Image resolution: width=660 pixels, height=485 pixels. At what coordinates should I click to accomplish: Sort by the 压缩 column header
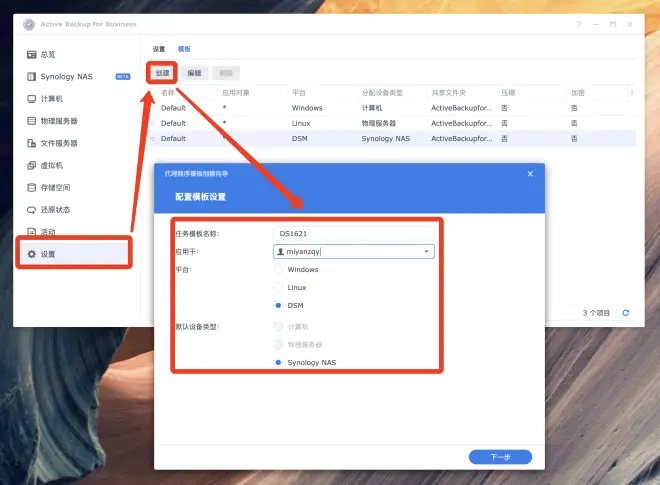click(x=508, y=93)
